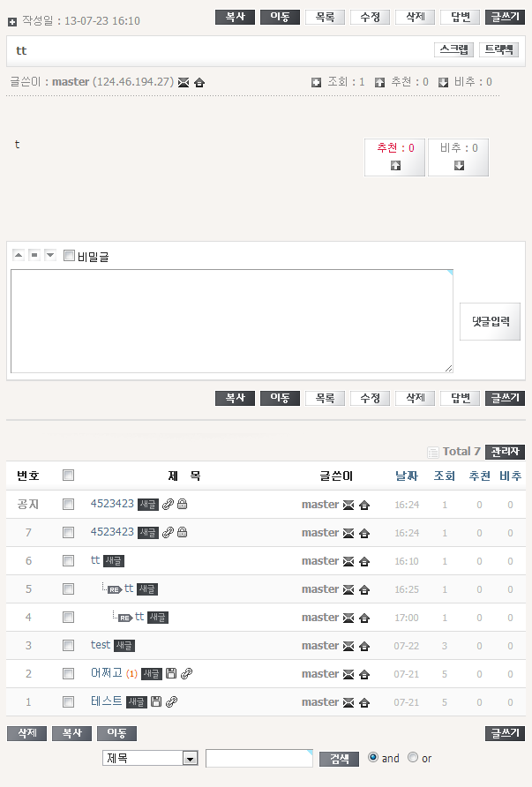Click the 이동 button below the post list
Image resolution: width=532 pixels, height=787 pixels.
pos(116,733)
